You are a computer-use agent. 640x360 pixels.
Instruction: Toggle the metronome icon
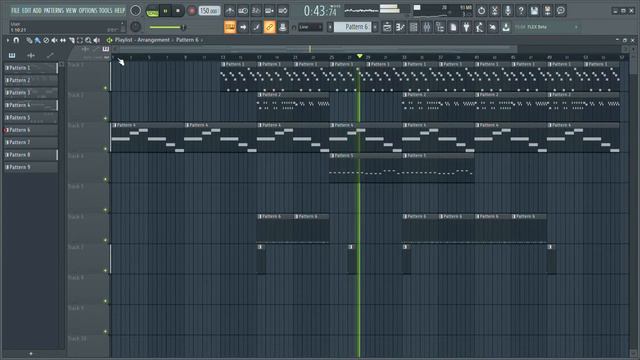pos(230,11)
